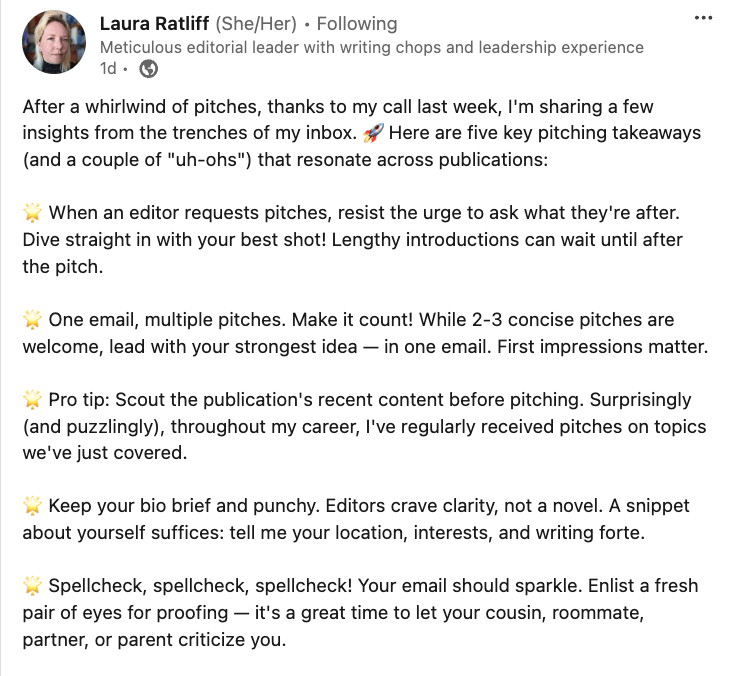Click the "After a whirlwind of pitches" paragraph

(x=361, y=133)
